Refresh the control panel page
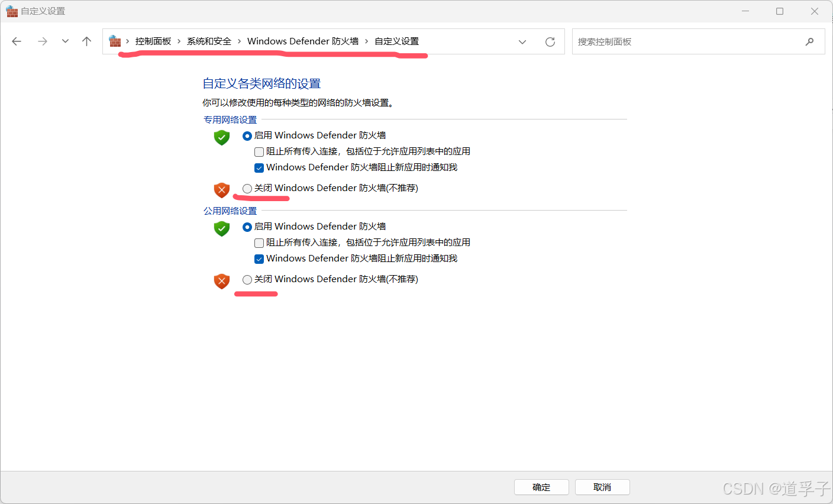The image size is (833, 504). coord(550,42)
